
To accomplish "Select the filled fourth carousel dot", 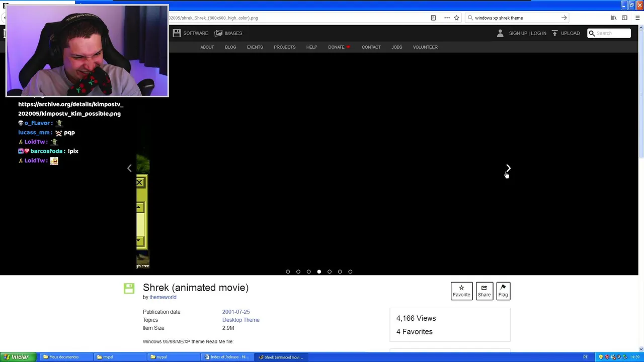I will [x=319, y=271].
